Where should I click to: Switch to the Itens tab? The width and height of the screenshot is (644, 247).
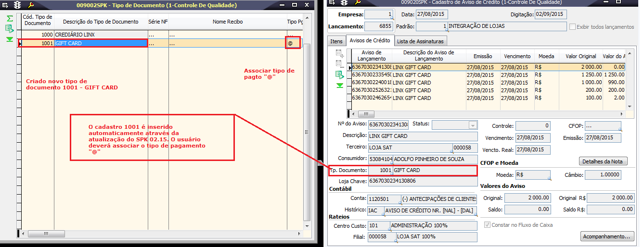(x=336, y=41)
